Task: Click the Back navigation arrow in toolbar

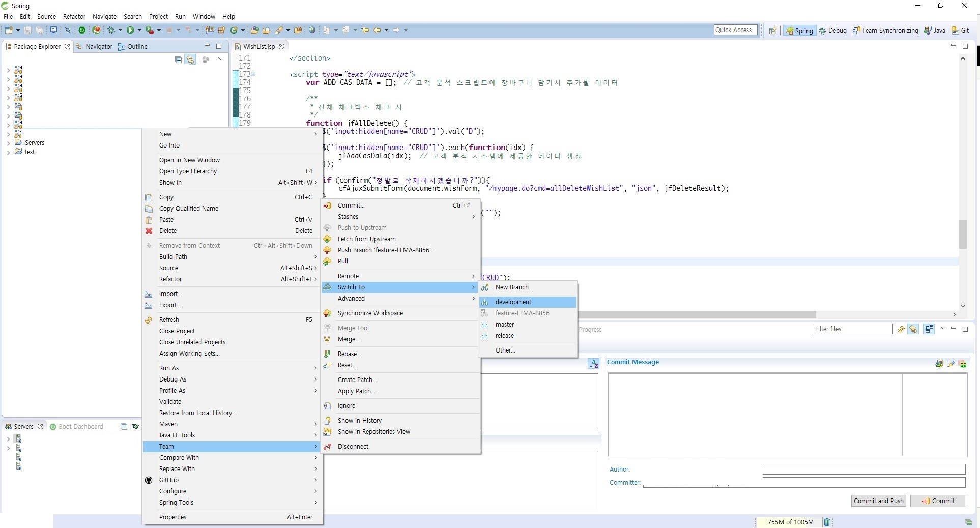Action: pos(377,30)
